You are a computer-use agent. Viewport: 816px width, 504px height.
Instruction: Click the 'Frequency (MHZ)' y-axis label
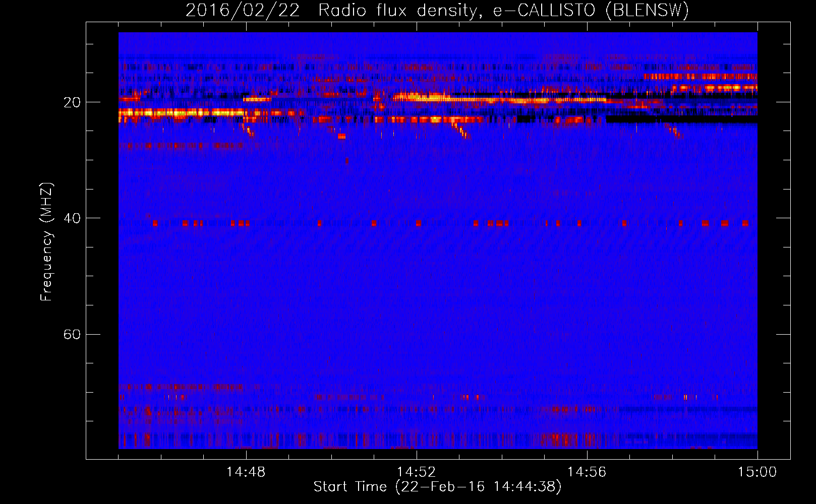[x=46, y=242]
